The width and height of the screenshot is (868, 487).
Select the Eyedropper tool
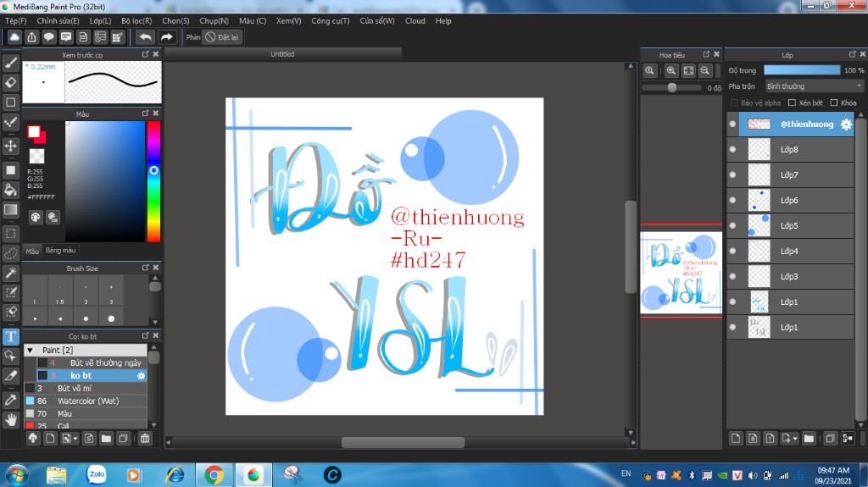click(10, 400)
